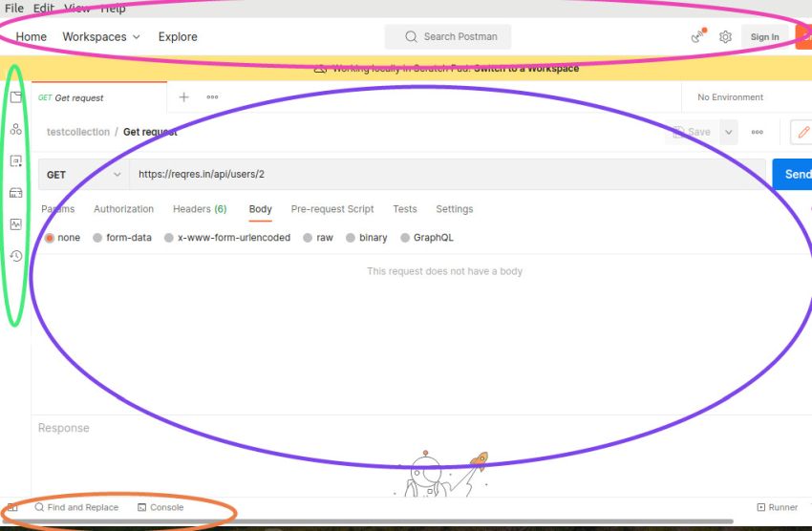
Task: Open the Edit menu
Action: pos(44,8)
